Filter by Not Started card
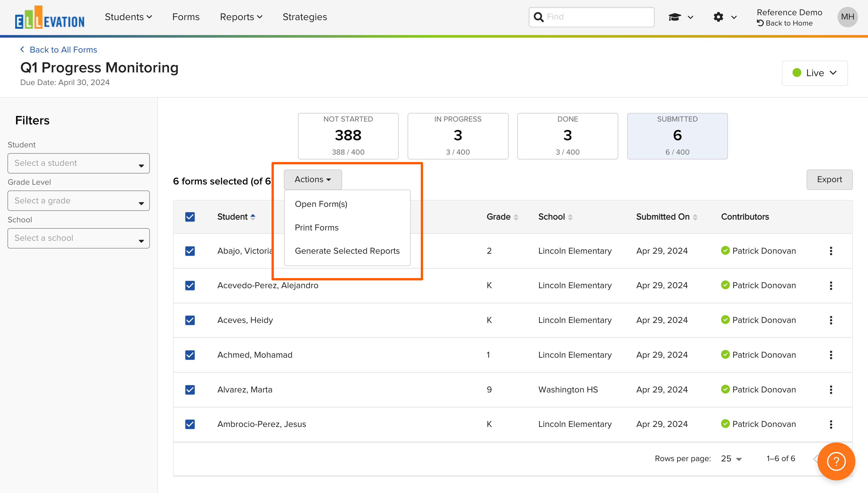Image resolution: width=868 pixels, height=493 pixels. click(x=348, y=136)
